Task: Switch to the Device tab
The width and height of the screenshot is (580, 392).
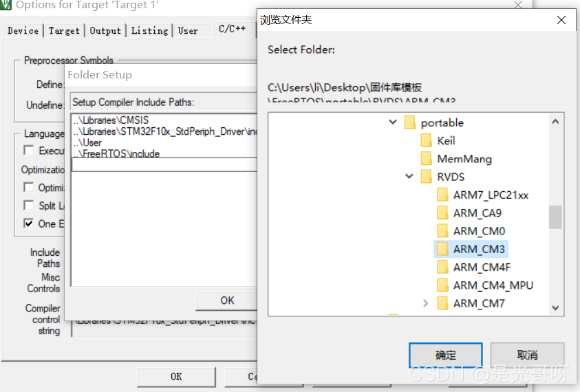Action: click(x=23, y=31)
